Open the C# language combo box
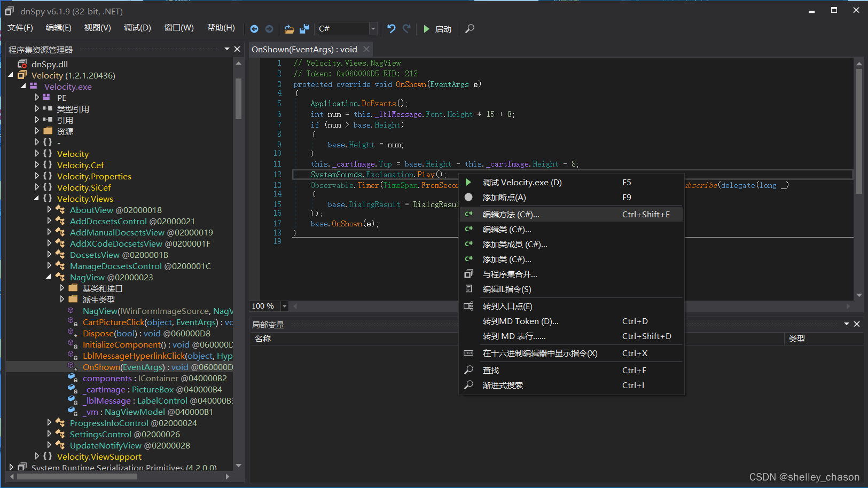 [348, 29]
